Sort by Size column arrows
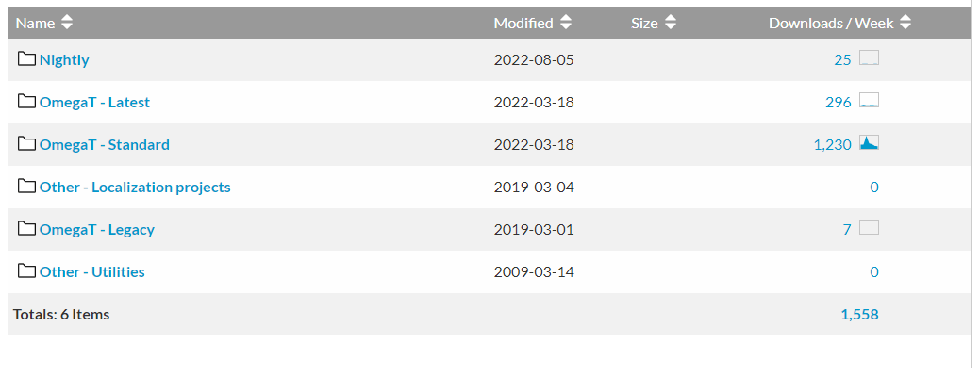980x376 pixels. [671, 24]
